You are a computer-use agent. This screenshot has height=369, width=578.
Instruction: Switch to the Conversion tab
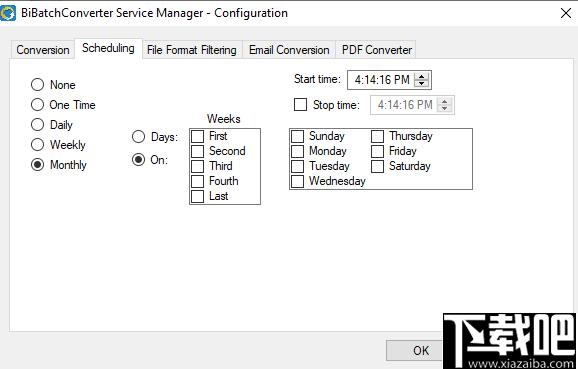(43, 50)
